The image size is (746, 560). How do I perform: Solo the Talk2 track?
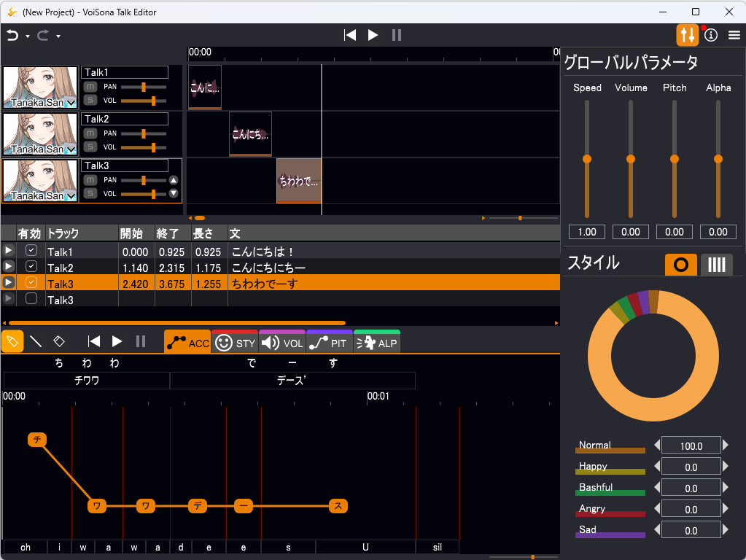(90, 147)
